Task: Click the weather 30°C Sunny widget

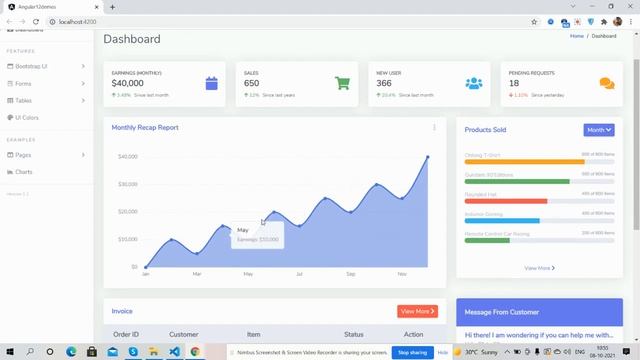Action: click(x=477, y=352)
